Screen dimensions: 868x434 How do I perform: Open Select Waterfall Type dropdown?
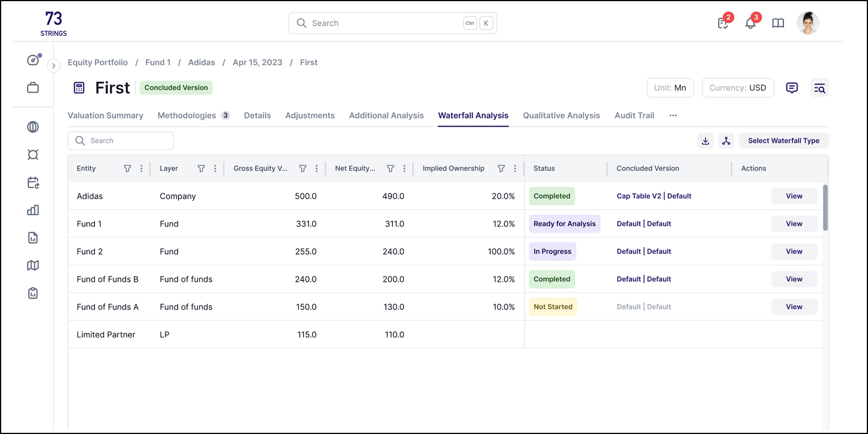click(x=783, y=141)
